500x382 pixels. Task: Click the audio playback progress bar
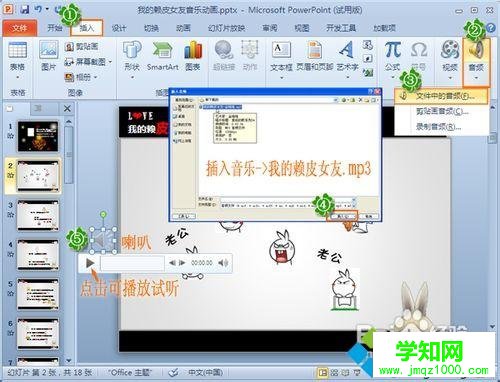(132, 263)
